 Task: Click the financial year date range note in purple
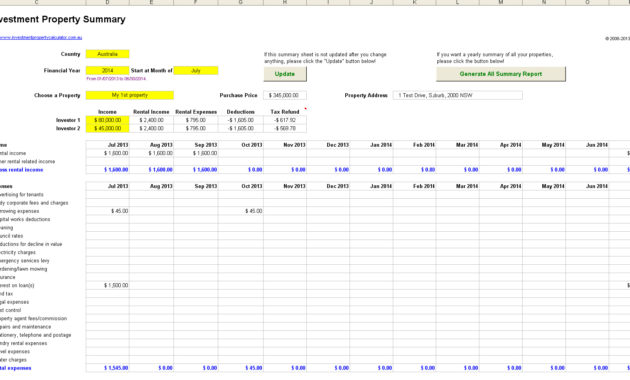pyautogui.click(x=116, y=79)
